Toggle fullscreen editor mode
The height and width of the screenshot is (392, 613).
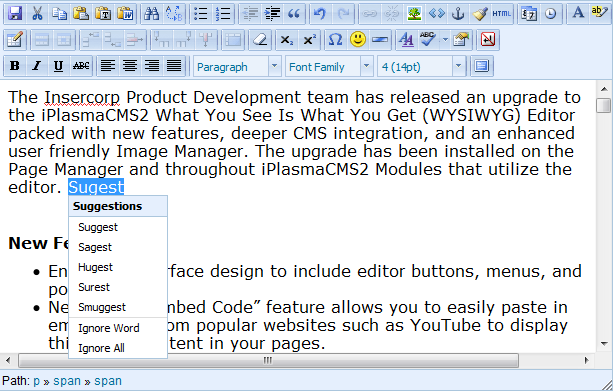tap(482, 66)
